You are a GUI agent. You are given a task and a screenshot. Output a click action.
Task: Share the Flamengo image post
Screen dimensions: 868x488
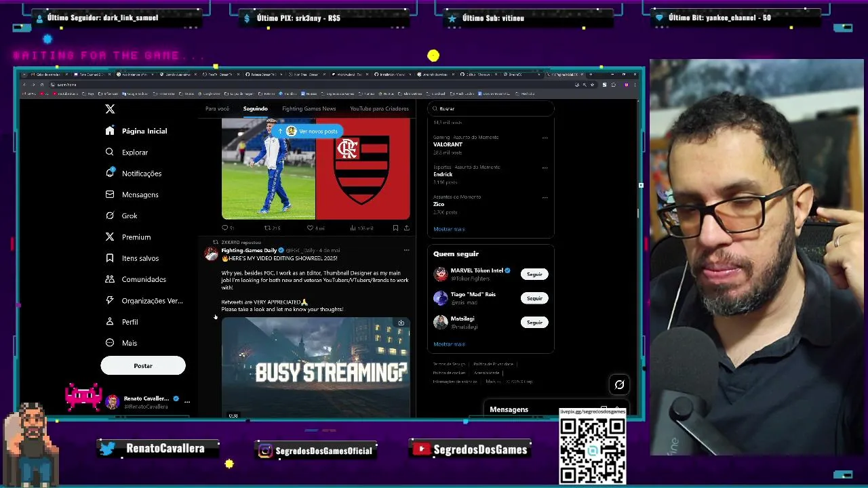406,228
